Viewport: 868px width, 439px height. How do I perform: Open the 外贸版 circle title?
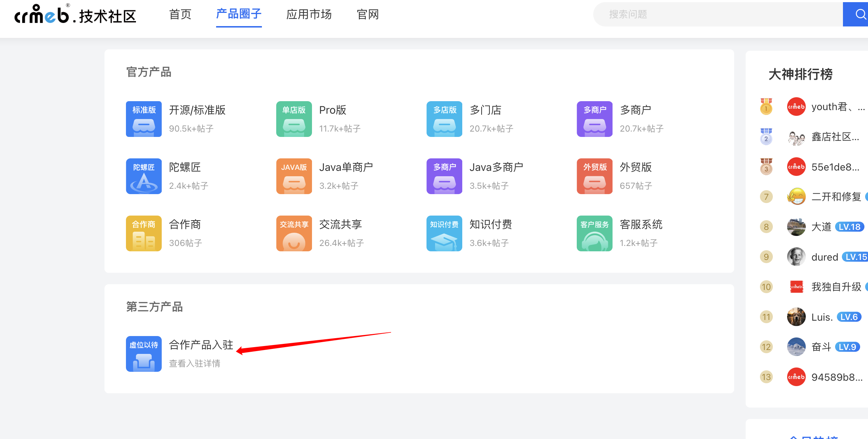636,167
